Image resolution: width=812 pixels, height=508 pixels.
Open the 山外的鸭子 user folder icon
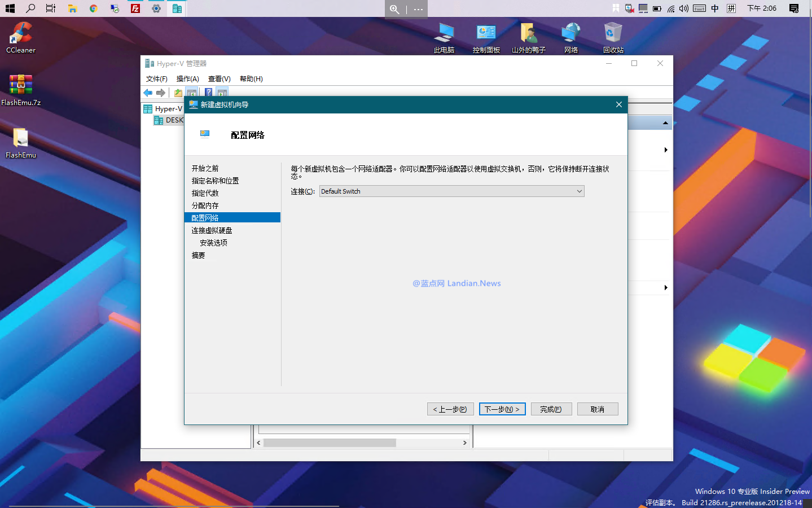pyautogui.click(x=529, y=38)
